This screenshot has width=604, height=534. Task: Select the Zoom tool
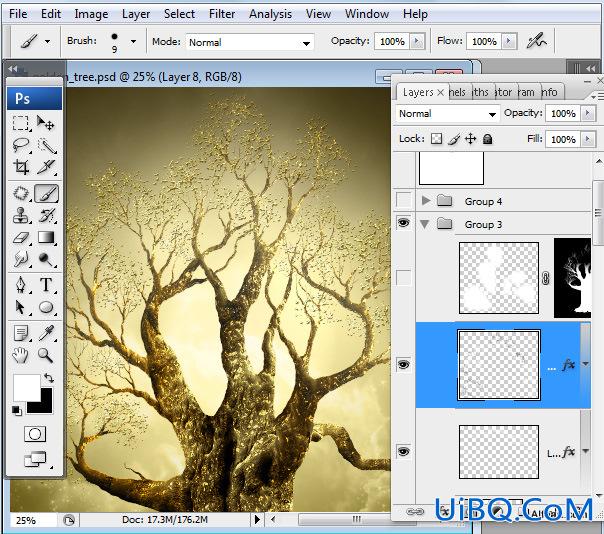click(x=46, y=356)
